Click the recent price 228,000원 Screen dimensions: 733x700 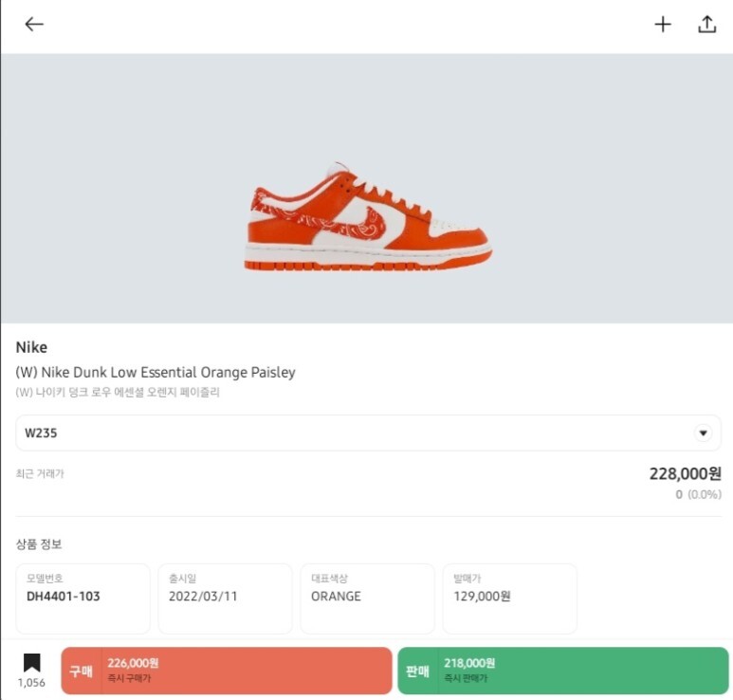coord(685,473)
